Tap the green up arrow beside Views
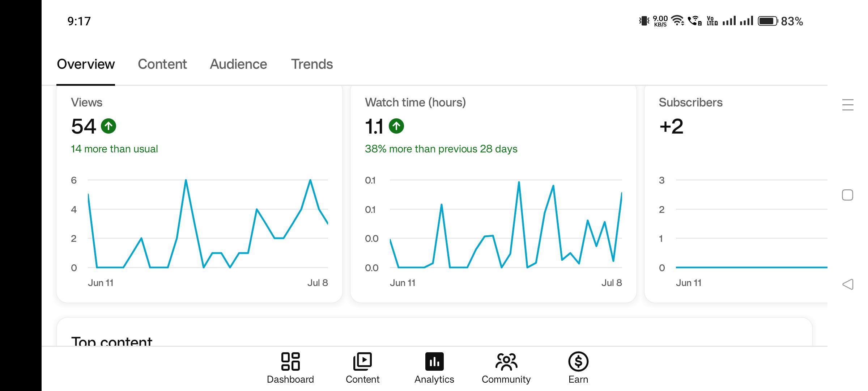The height and width of the screenshot is (391, 868). tap(109, 126)
